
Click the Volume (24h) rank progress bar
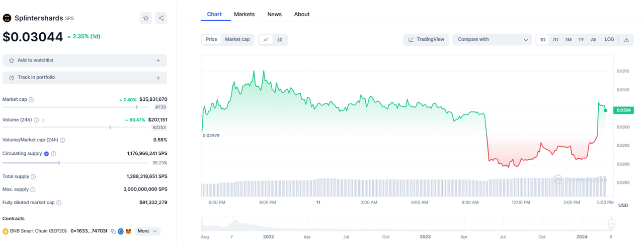(x=75, y=128)
